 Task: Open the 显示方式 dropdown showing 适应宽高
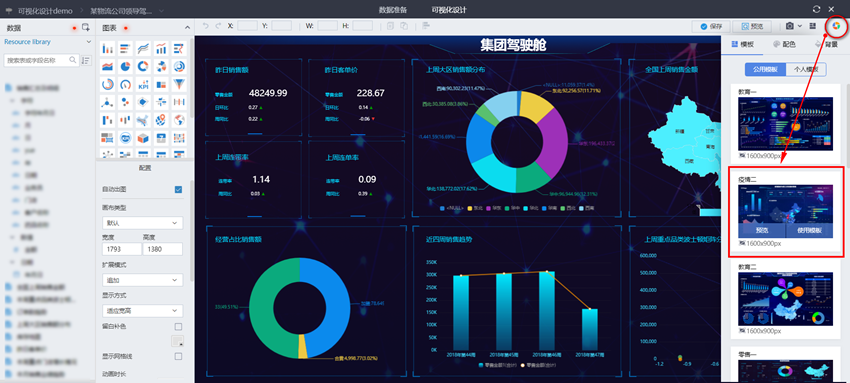(143, 311)
